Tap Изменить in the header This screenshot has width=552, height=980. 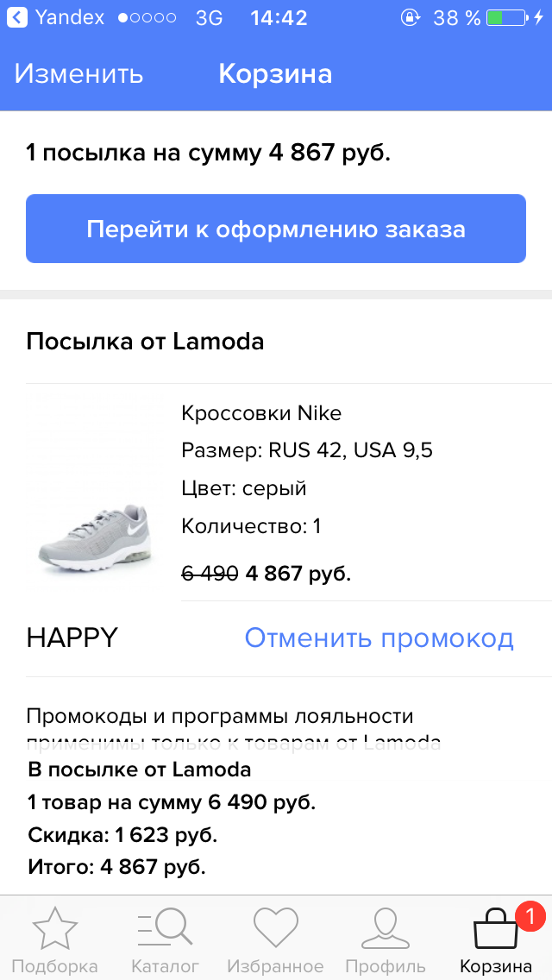point(78,74)
